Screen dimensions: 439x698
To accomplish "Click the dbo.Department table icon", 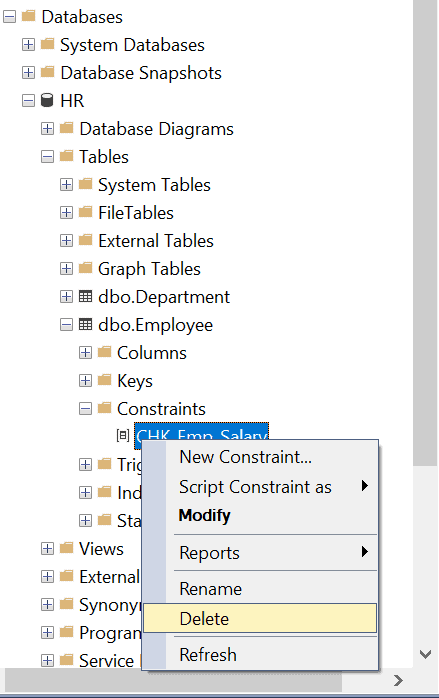I will (x=85, y=296).
